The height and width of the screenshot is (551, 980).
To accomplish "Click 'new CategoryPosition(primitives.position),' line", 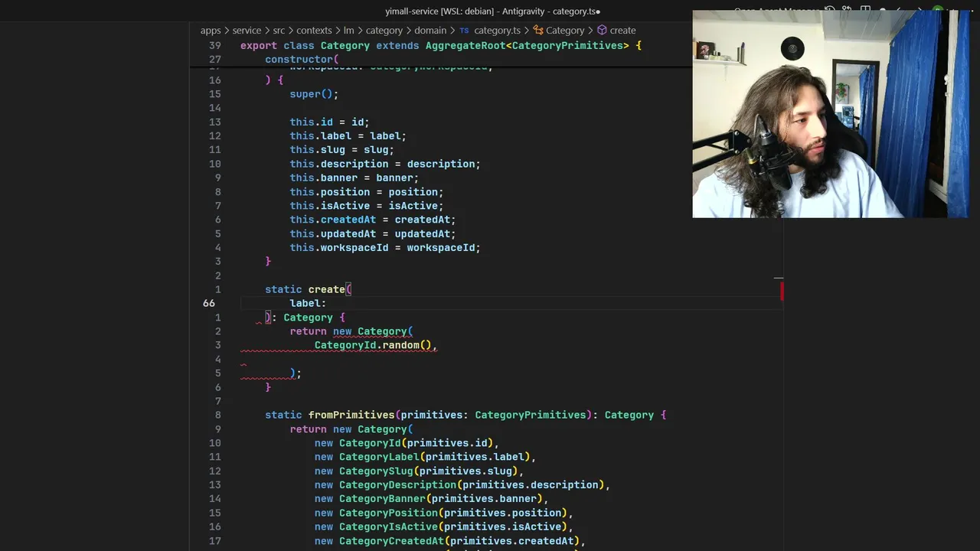I will tap(444, 513).
